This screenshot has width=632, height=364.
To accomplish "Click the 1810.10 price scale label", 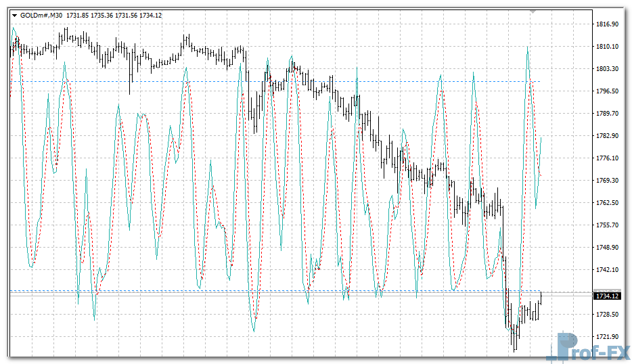I will tap(607, 47).
